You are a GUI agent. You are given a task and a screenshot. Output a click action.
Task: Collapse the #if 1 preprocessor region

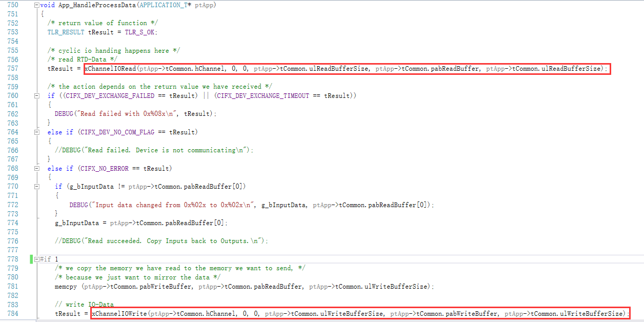point(36,259)
